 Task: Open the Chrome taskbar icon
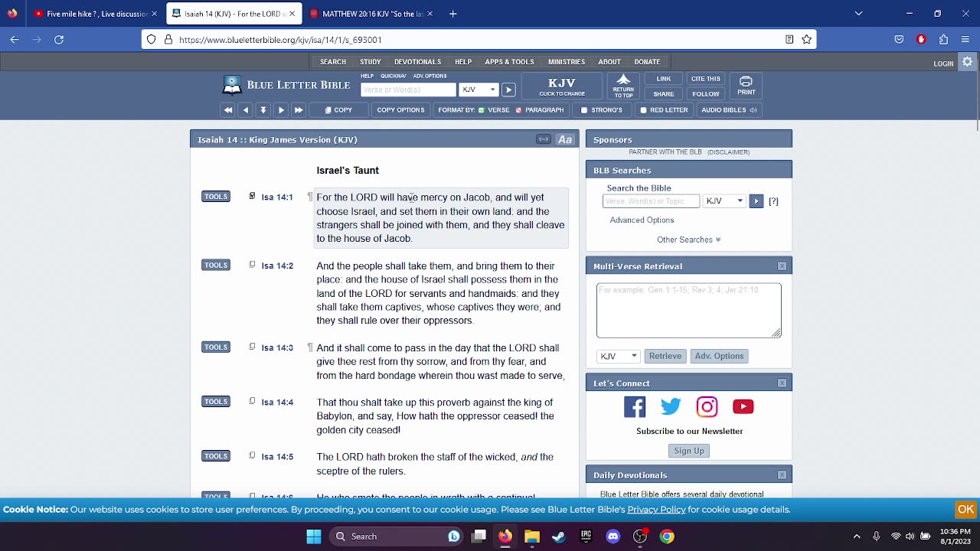coord(667,536)
